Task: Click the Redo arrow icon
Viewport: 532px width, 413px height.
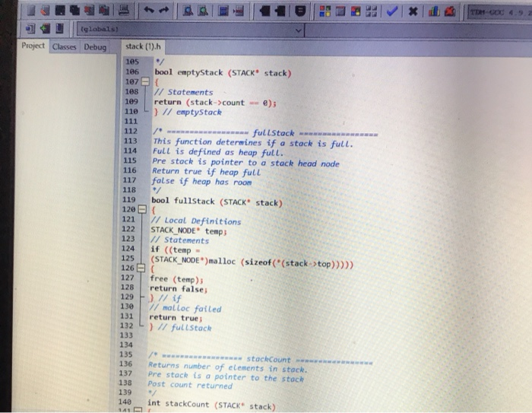Action: tap(164, 11)
